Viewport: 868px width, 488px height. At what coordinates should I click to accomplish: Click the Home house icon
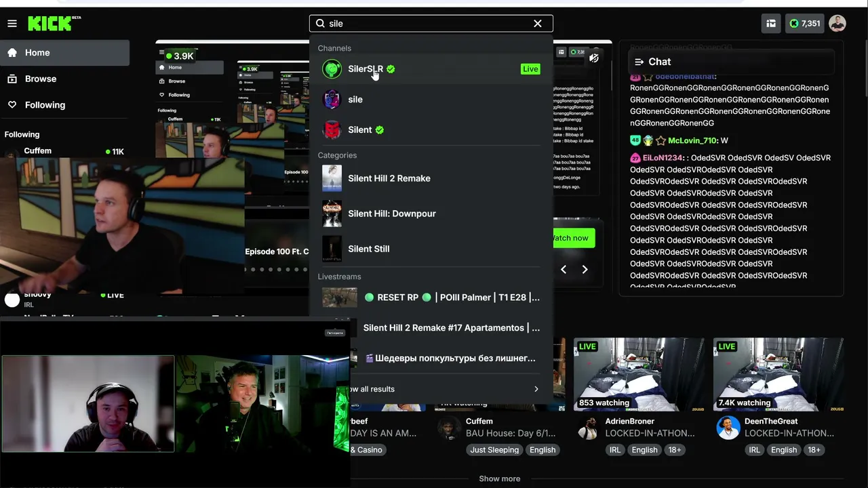[x=12, y=53]
